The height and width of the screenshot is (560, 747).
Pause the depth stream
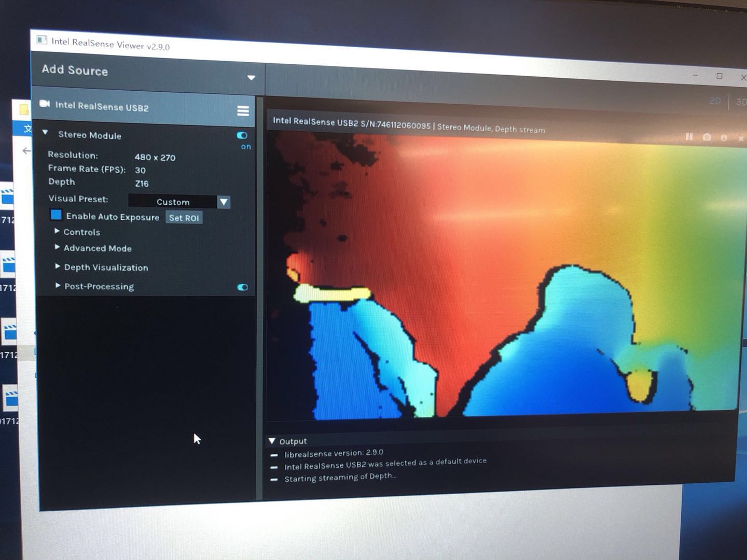(689, 136)
